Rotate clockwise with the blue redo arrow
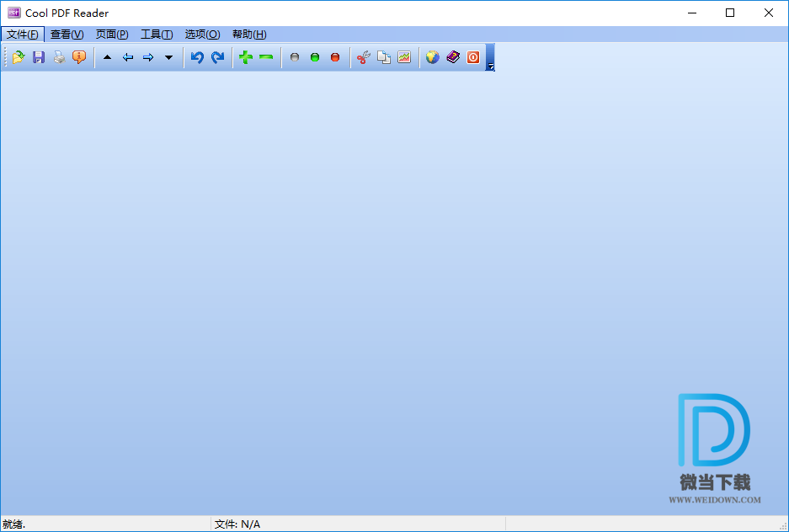Screen dimensions: 789x532 (x=217, y=57)
